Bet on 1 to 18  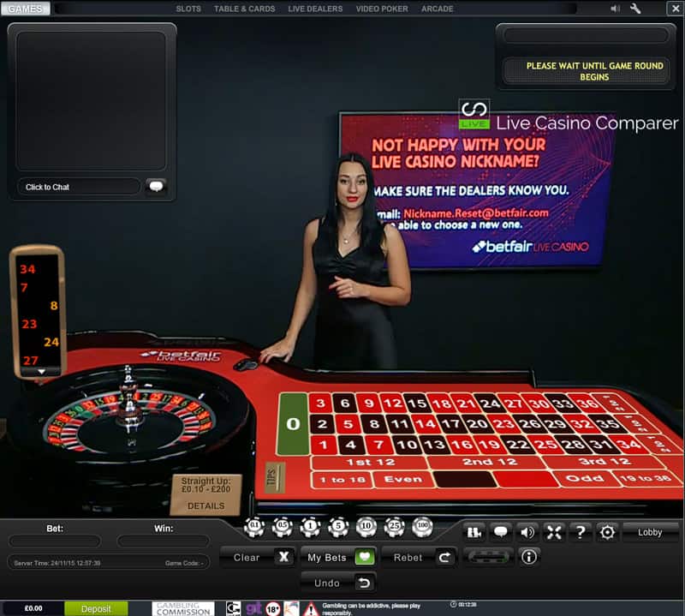click(x=342, y=480)
